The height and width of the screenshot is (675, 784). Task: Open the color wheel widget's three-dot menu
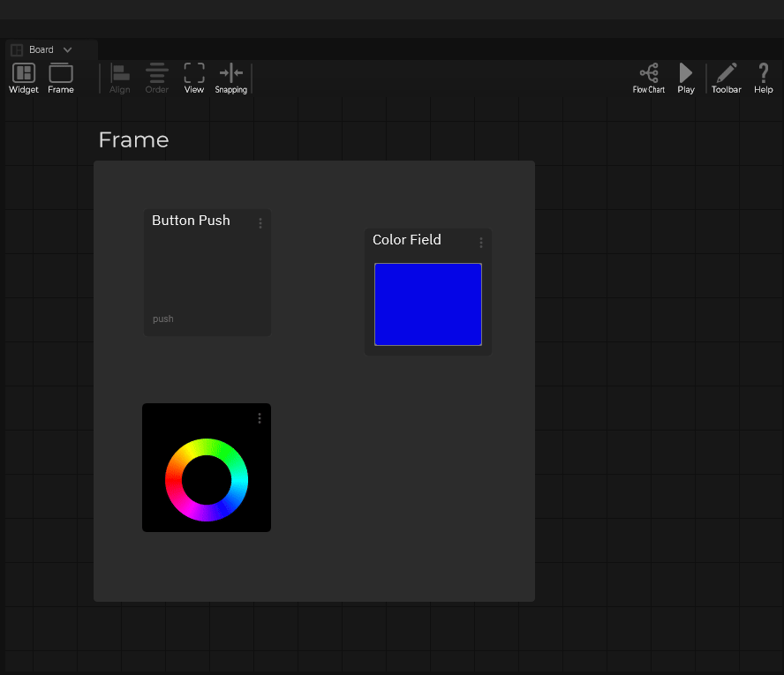[x=260, y=418]
